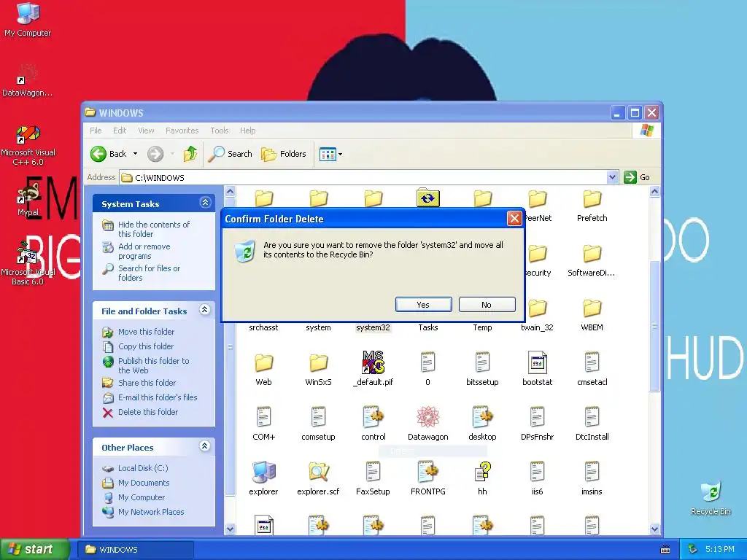Open the Start menu

pos(34,550)
